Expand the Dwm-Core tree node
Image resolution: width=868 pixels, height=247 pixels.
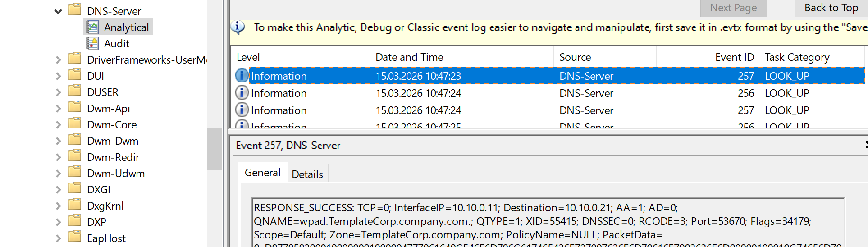coord(58,125)
